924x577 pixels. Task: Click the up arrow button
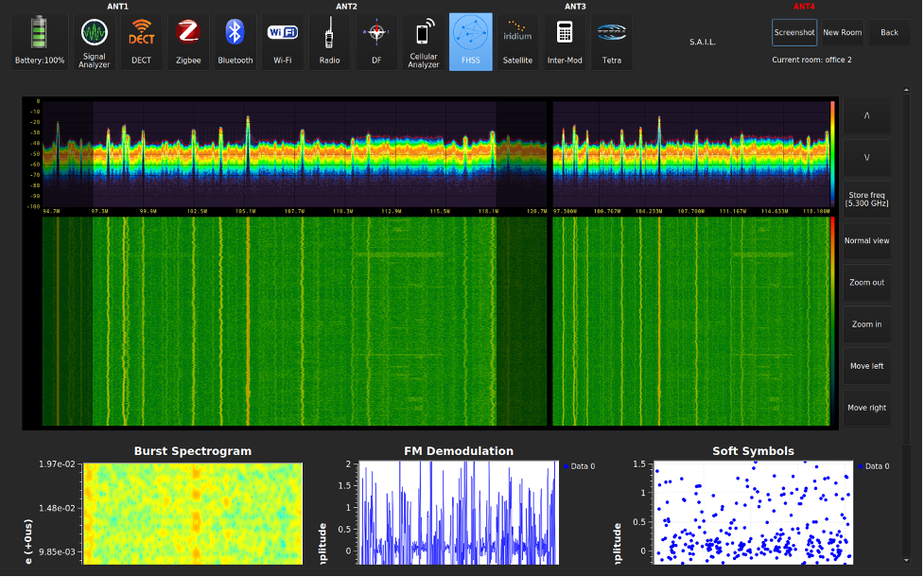point(866,115)
